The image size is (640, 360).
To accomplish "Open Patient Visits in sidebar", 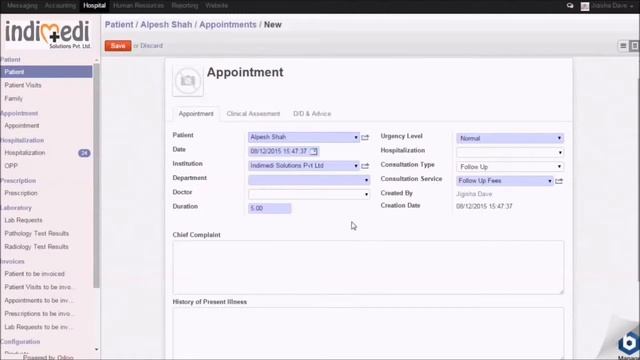I will 23,85.
